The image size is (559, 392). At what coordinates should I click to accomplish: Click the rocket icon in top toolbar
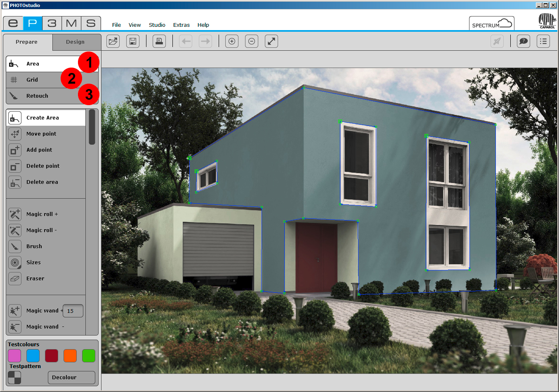(x=497, y=41)
